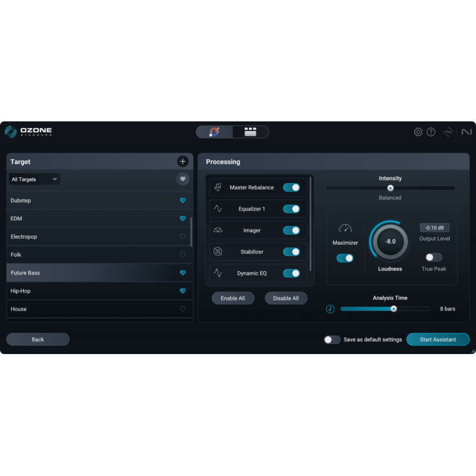This screenshot has height=476, width=476.
Task: Select the Master Rebalance module icon
Action: (218, 187)
